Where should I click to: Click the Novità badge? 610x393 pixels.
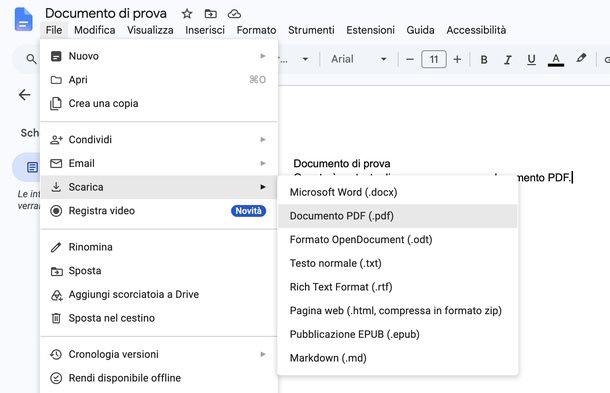click(x=248, y=211)
